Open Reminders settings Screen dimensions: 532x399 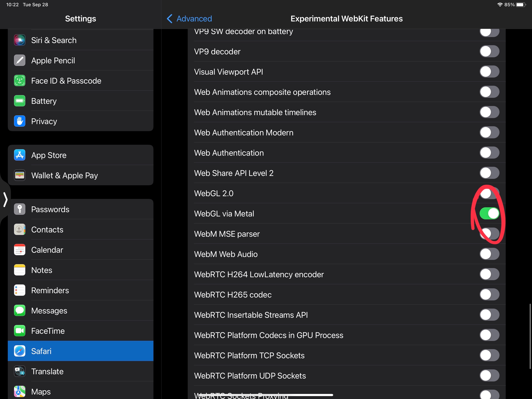click(x=81, y=290)
